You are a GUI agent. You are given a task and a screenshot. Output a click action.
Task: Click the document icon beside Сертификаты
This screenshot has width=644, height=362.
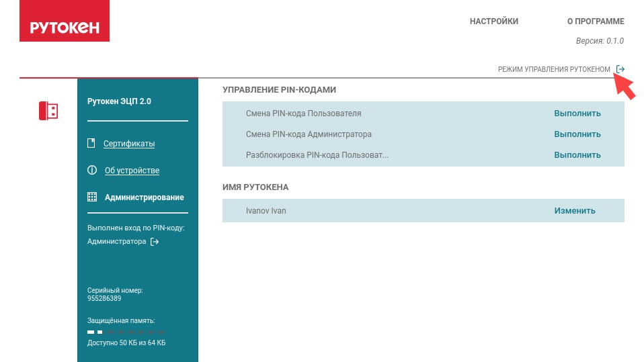pos(91,144)
